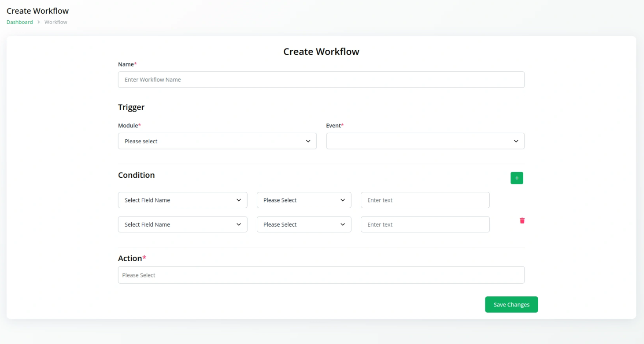Open first Select Field Name dropdown
644x344 pixels.
point(182,200)
